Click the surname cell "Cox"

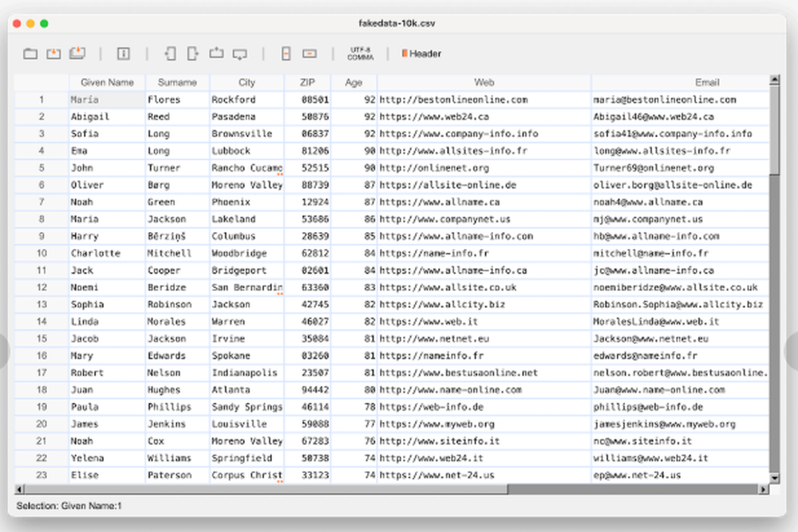pyautogui.click(x=177, y=441)
